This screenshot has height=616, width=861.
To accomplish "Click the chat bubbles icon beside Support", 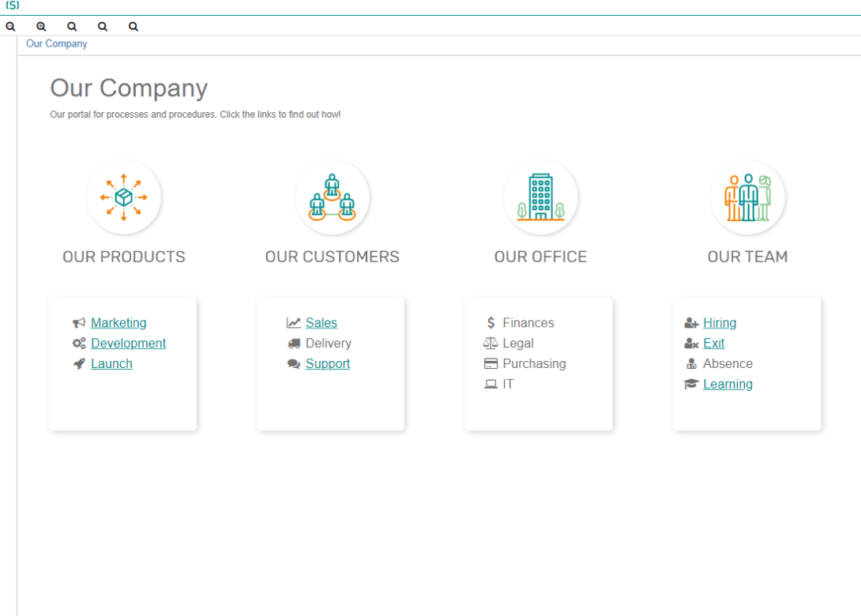I will pos(294,364).
